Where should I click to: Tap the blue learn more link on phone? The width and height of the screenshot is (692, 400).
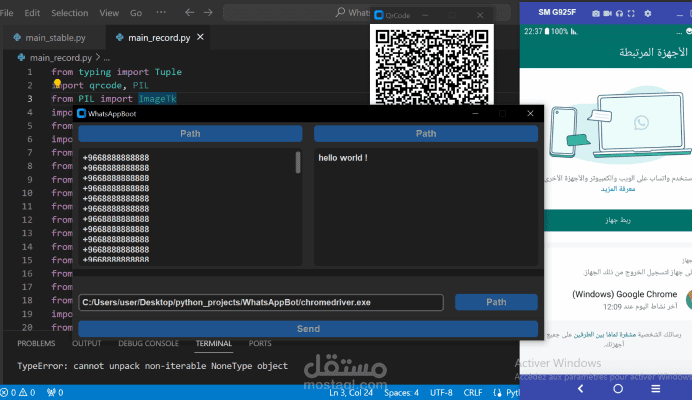[618, 189]
